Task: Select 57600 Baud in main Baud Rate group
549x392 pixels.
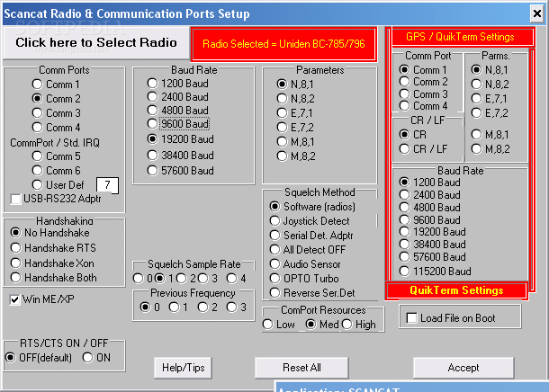Action: coord(180,171)
